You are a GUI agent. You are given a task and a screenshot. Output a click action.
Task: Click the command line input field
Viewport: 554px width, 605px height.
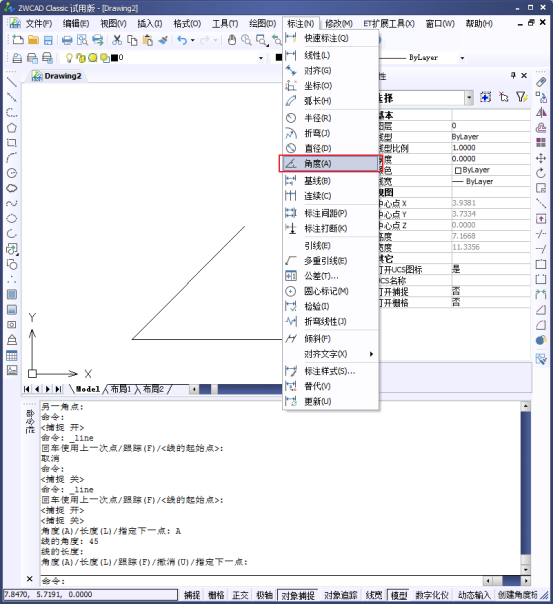(x=262, y=581)
